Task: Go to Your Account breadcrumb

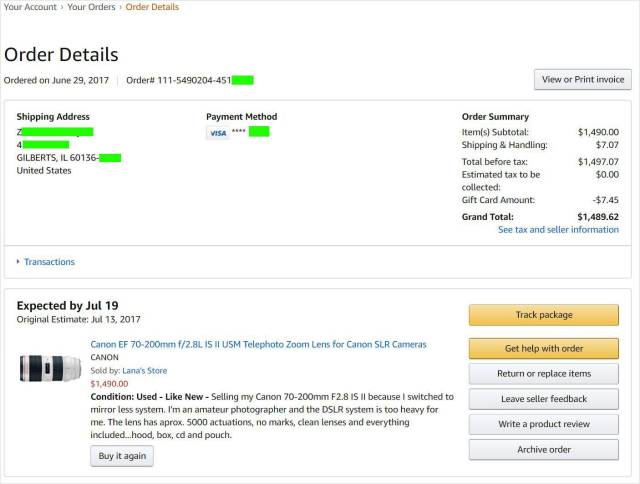Action: (30, 7)
